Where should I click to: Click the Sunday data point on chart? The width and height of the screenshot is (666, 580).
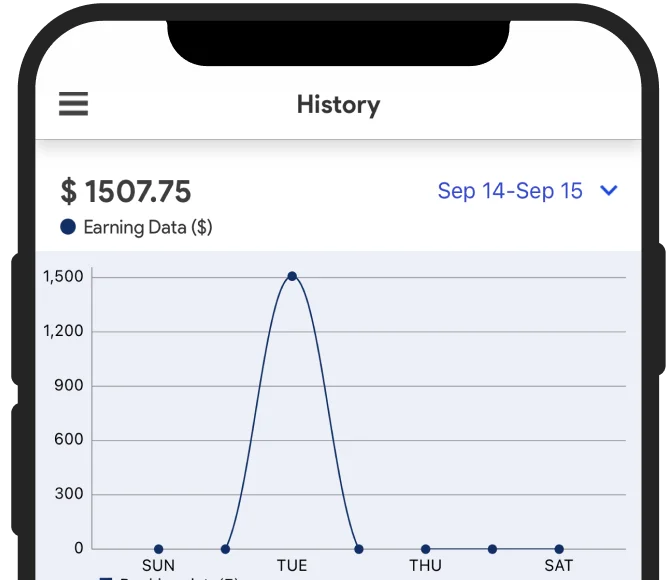[158, 549]
